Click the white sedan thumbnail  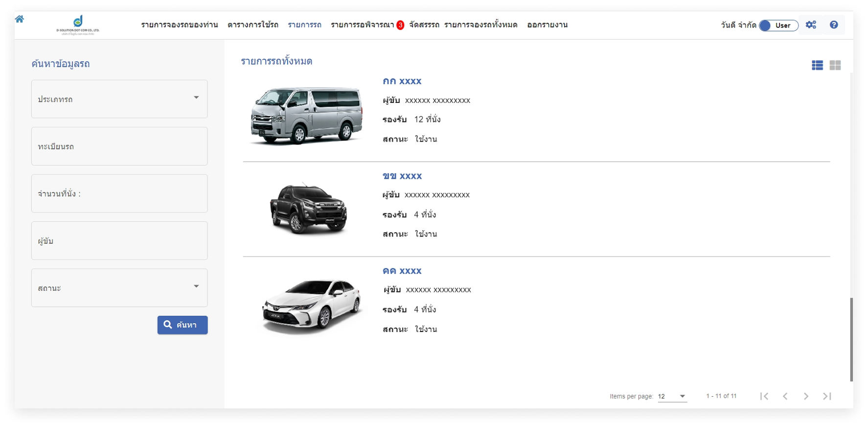[312, 306]
